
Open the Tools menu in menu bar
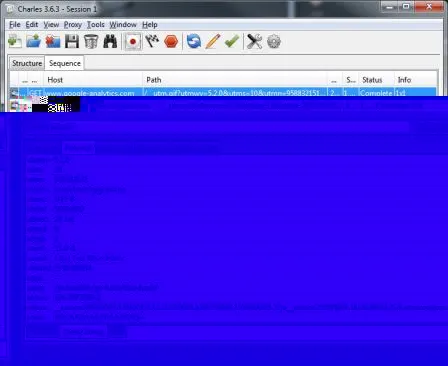pyautogui.click(x=96, y=25)
